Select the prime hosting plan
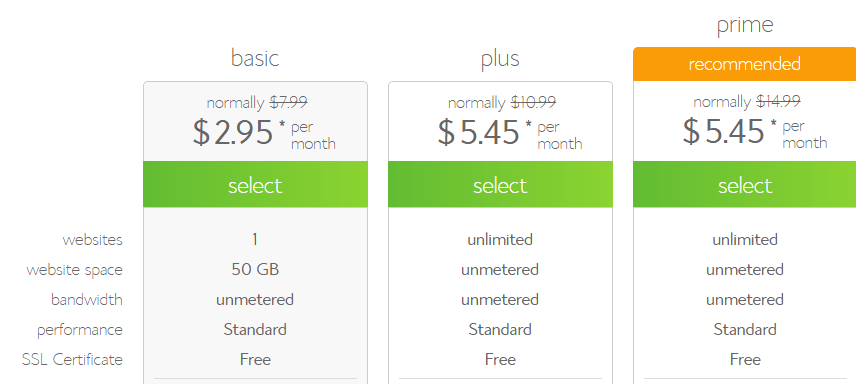Screen dimensions: 856x384 (x=745, y=185)
